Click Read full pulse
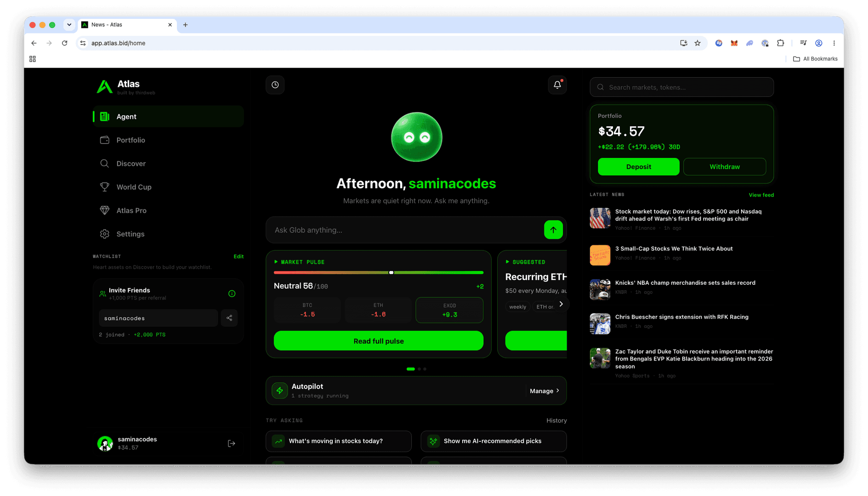868x496 pixels. 378,341
